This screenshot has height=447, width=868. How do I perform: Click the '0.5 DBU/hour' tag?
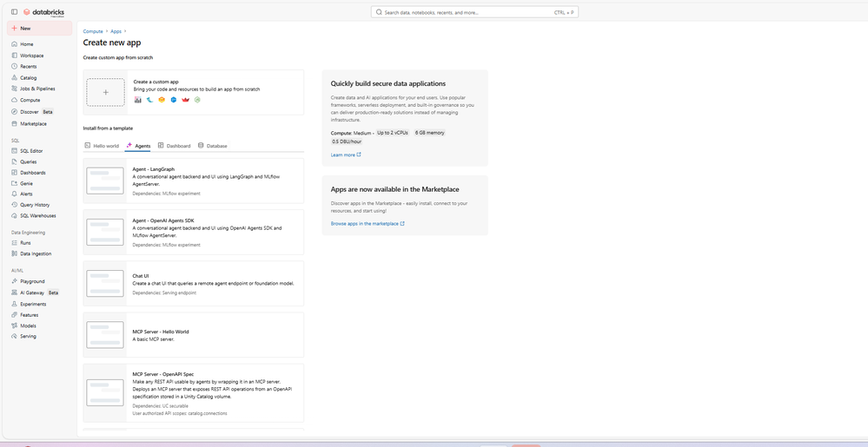tap(347, 141)
